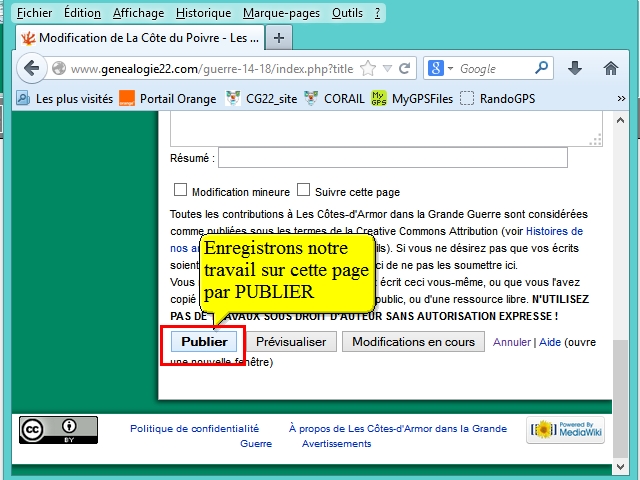Open RandoGPS bookmark
Image resolution: width=640 pixels, height=480 pixels.
coord(497,99)
